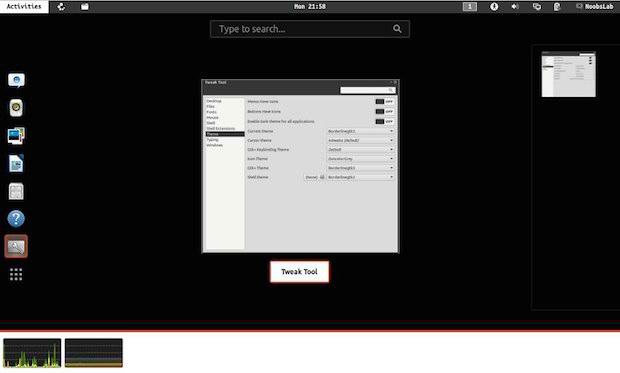Click the Tweak Tool window caption label
620x373 pixels.
click(x=299, y=272)
